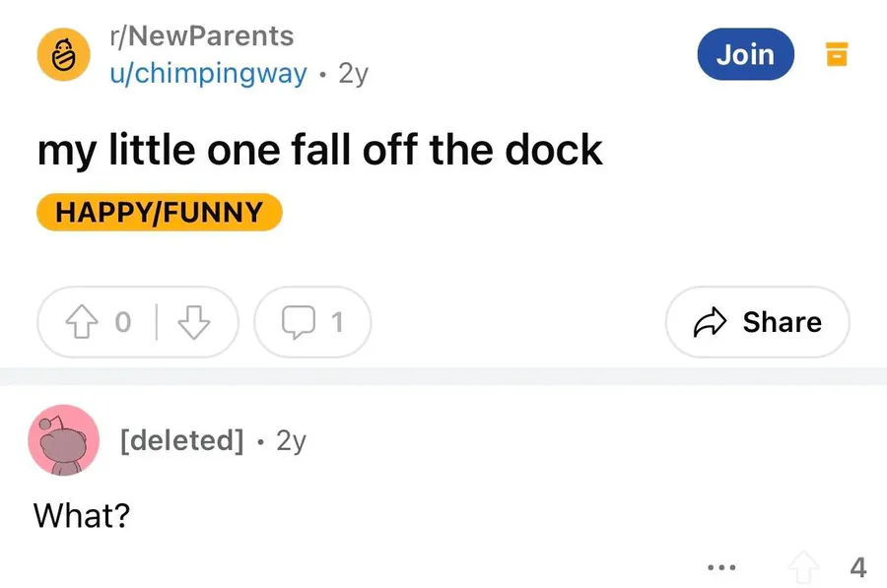Click the post's 2y timestamp

click(x=354, y=74)
